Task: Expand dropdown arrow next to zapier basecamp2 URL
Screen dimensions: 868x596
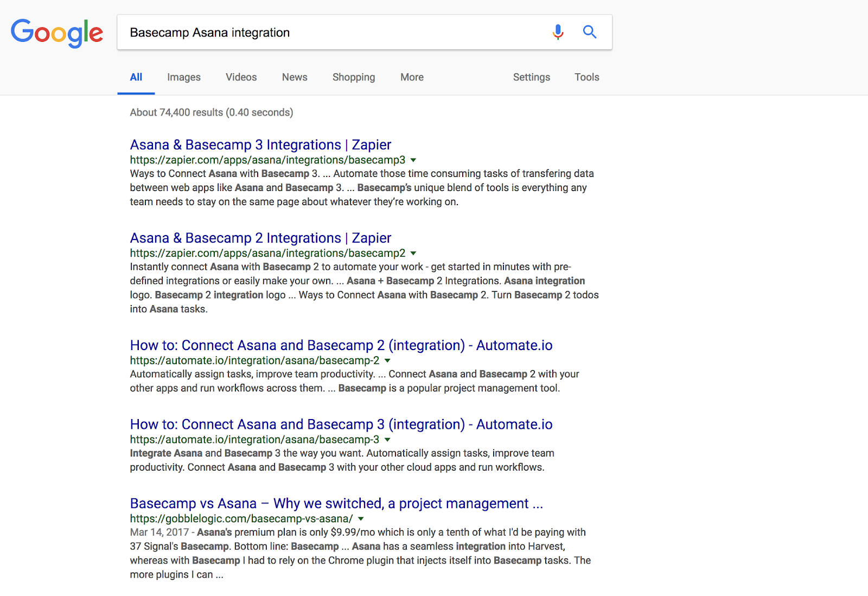Action: coord(413,253)
